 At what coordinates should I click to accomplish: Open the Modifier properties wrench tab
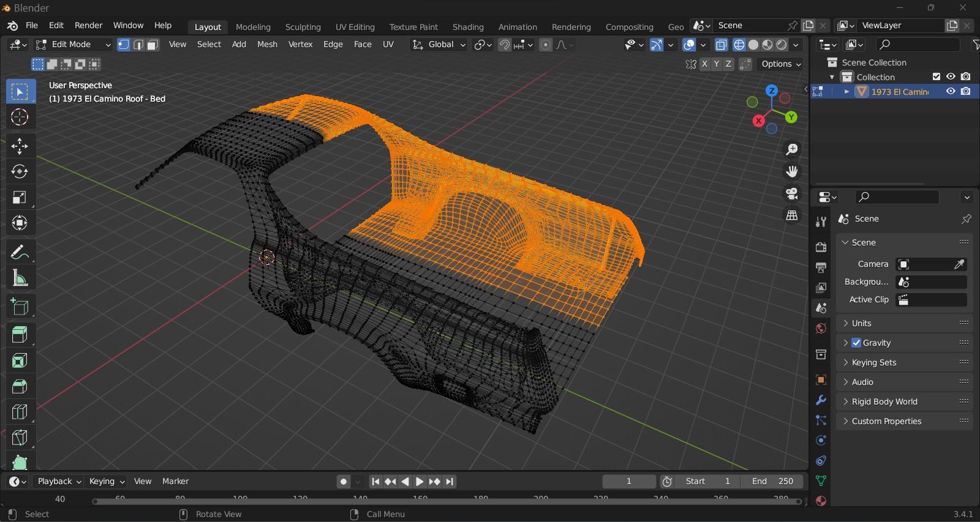(821, 400)
